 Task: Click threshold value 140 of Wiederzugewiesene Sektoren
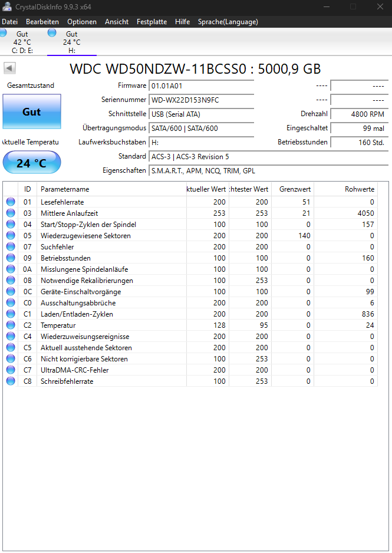point(304,236)
